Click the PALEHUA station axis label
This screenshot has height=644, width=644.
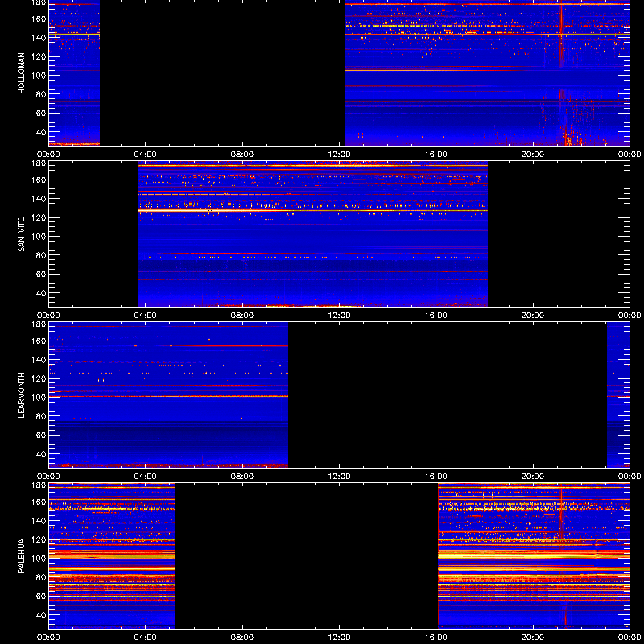point(21,556)
